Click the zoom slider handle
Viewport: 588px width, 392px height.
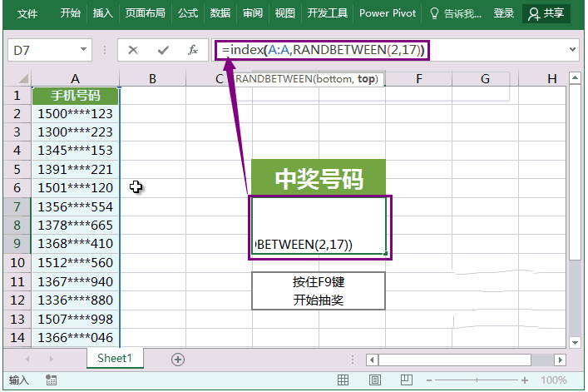(477, 380)
